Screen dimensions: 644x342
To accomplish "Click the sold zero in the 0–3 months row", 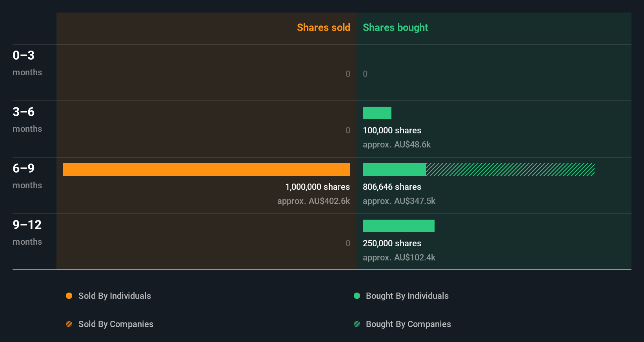I will pos(348,74).
